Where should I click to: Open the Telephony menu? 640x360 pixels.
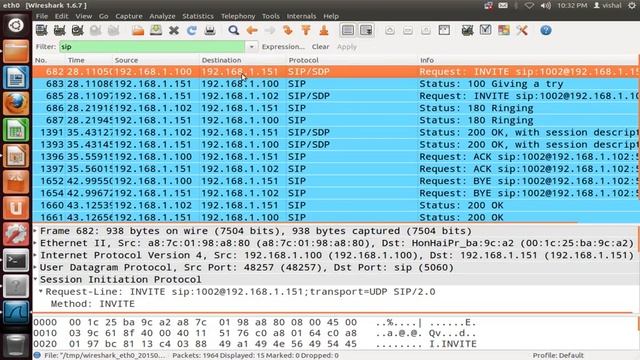point(238,16)
